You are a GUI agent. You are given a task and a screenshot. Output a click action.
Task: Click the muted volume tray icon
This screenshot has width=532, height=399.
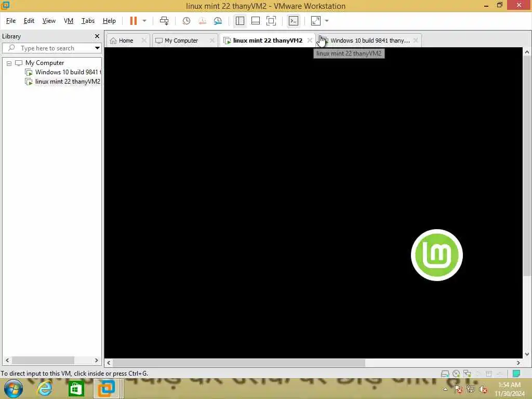click(x=483, y=390)
